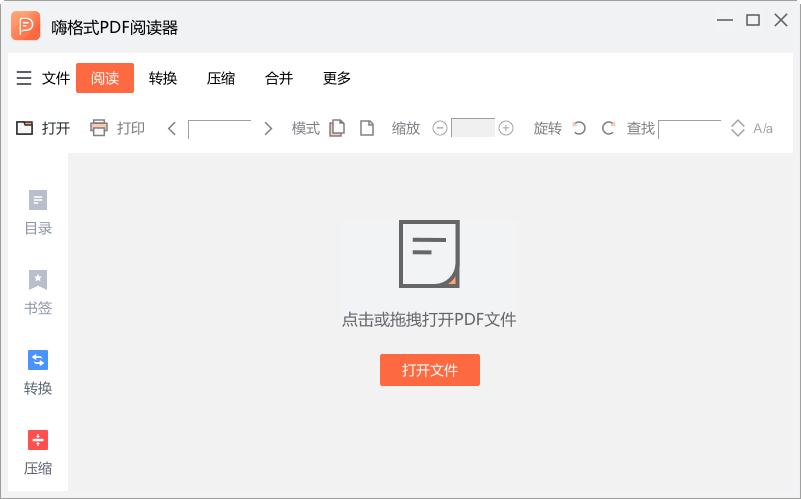Rotate page clockwise
The width and height of the screenshot is (801, 499).
coord(607,128)
